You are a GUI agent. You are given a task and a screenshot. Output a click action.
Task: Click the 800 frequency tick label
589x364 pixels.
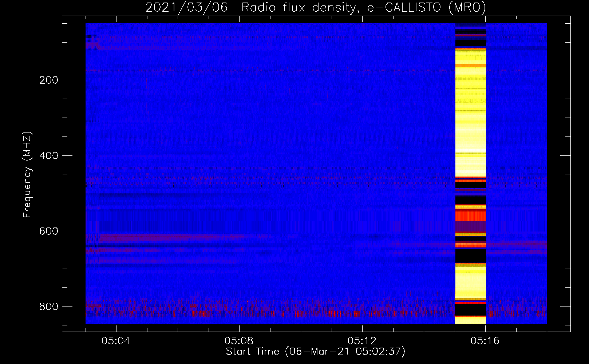click(x=49, y=307)
